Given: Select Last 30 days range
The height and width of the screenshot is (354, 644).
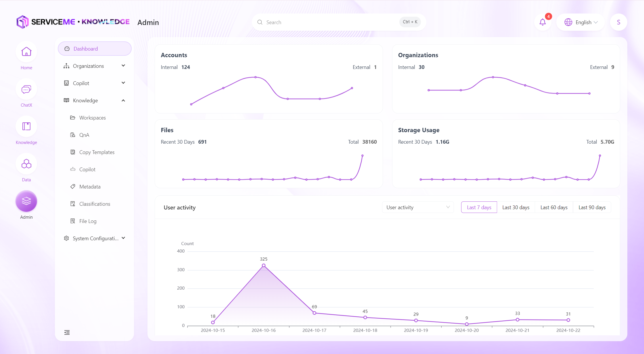Looking at the screenshot, I should (516, 207).
